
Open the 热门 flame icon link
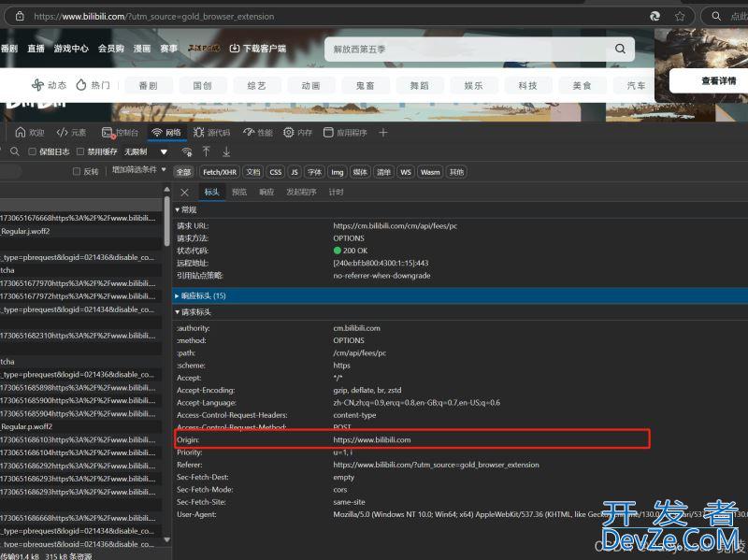point(93,85)
